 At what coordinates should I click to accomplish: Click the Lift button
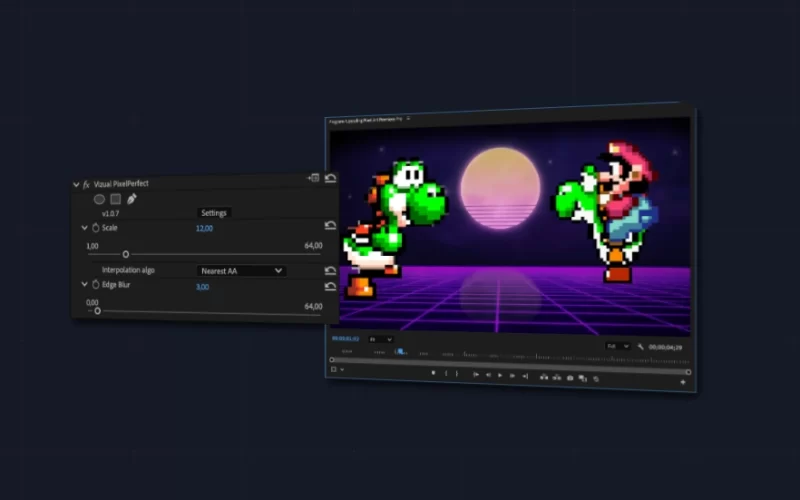(x=544, y=377)
